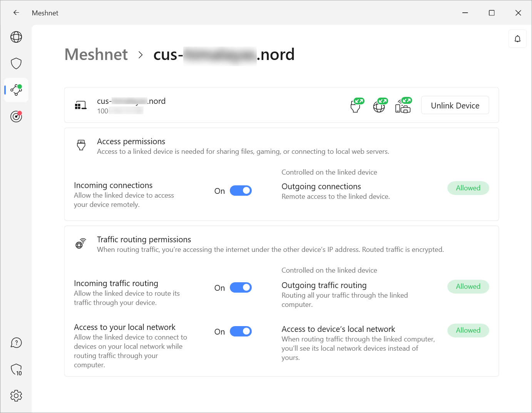Click the 'Outgoing traffic routing' label
Screen dimensions: 532x413
(324, 285)
